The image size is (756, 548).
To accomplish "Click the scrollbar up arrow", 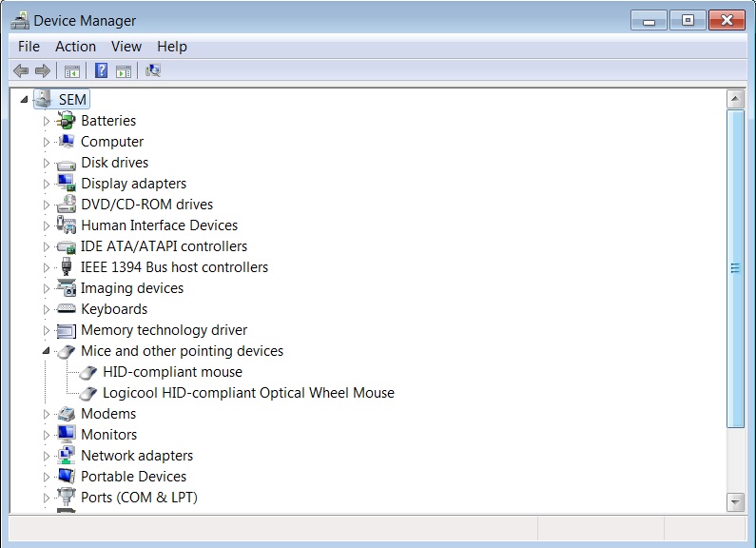I will 735,99.
